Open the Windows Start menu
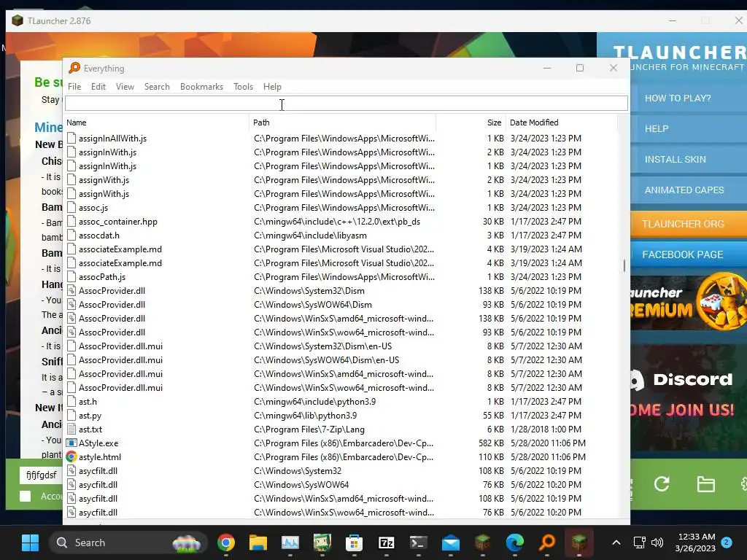747x560 pixels. 31,542
